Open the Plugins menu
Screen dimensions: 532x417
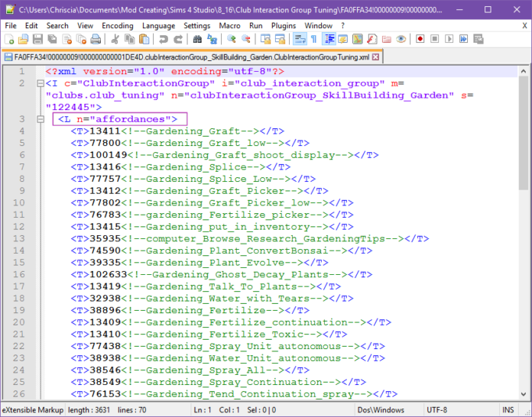click(283, 25)
